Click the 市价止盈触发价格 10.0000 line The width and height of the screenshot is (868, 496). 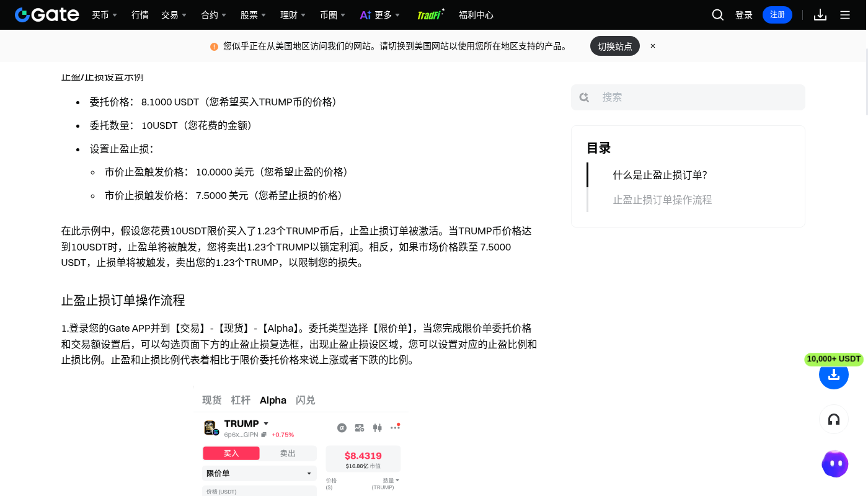click(x=228, y=172)
